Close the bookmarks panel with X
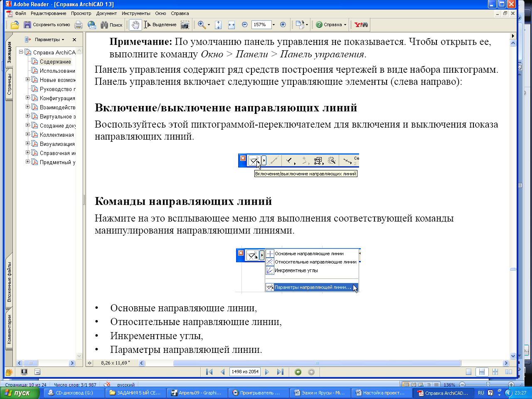Viewport: 532px width, 399px height. (x=74, y=40)
